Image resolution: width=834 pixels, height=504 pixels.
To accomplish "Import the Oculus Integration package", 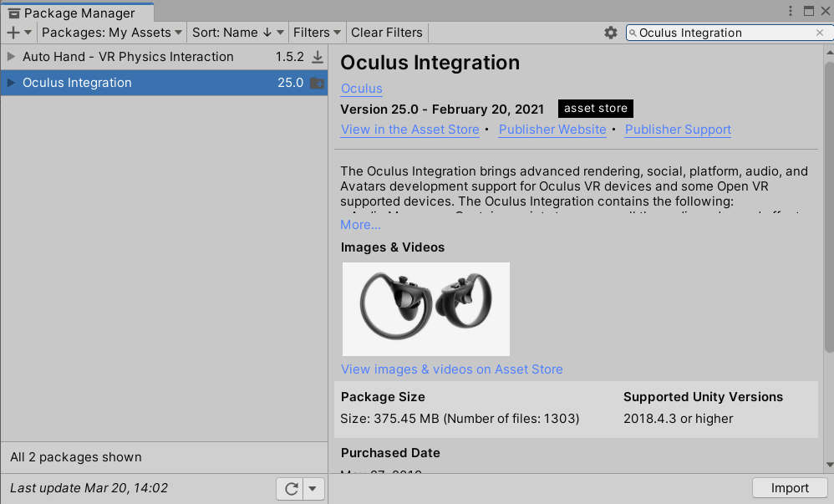I will click(789, 487).
